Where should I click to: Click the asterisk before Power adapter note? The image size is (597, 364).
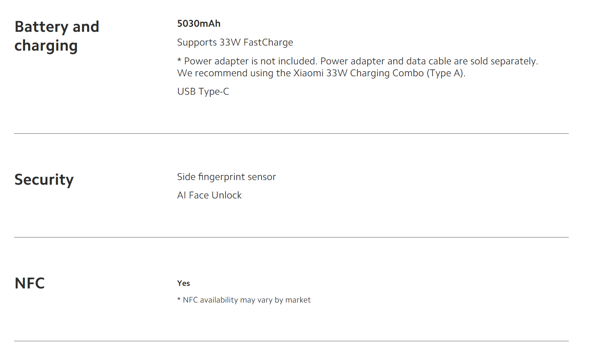pyautogui.click(x=179, y=60)
